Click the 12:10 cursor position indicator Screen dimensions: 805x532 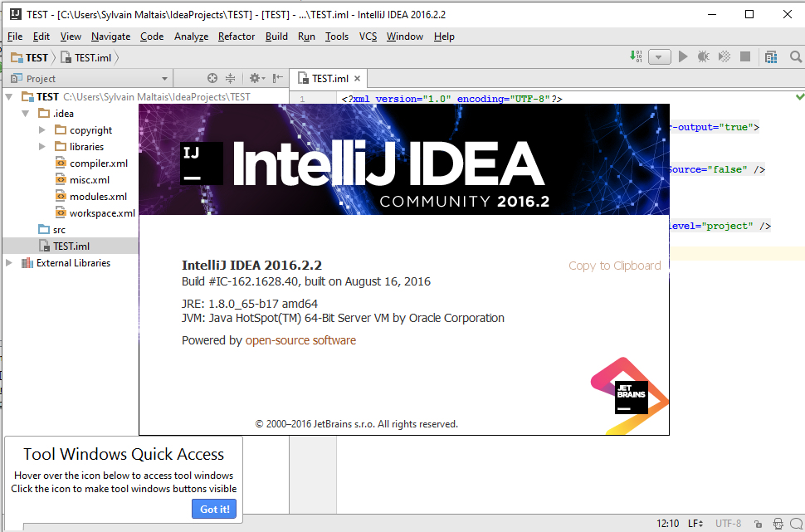[667, 523]
